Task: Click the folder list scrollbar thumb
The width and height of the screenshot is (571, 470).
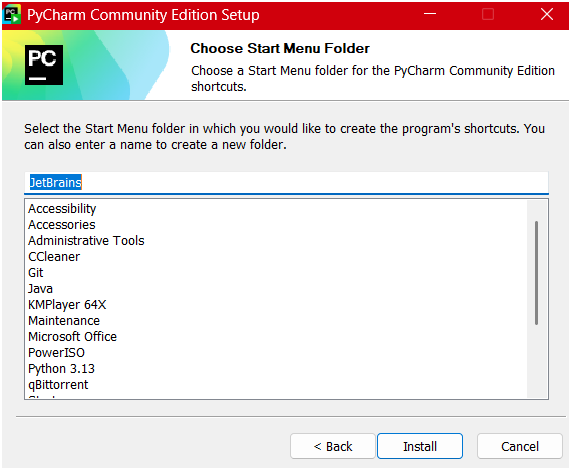Action: [x=536, y=272]
